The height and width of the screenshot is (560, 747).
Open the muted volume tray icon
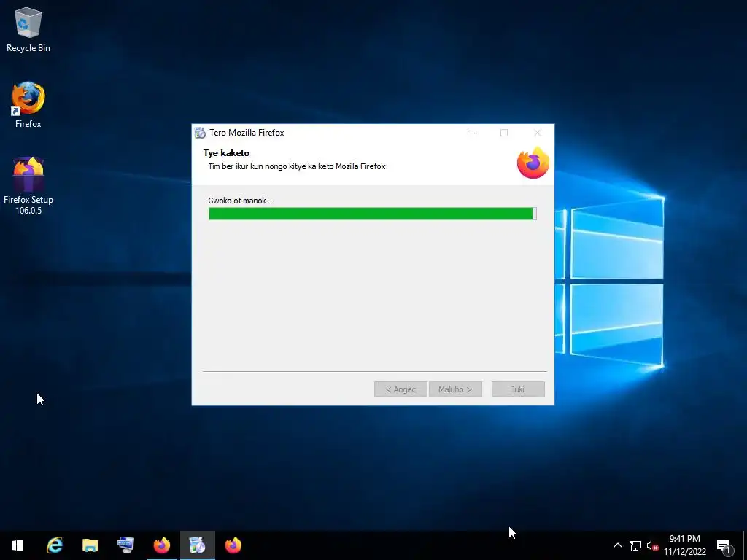[x=652, y=545]
